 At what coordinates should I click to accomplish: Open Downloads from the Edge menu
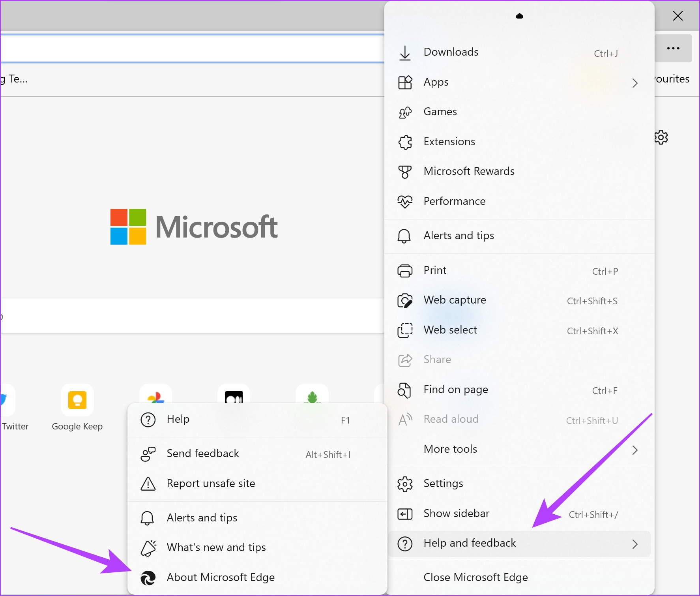(x=451, y=52)
